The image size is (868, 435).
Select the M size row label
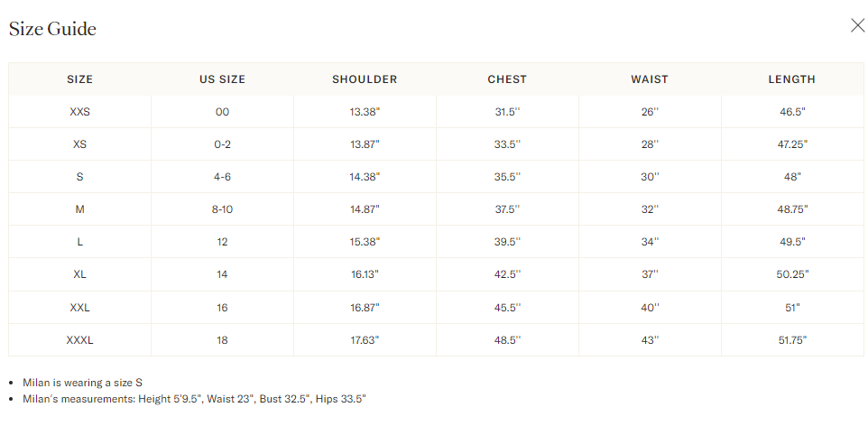point(79,209)
